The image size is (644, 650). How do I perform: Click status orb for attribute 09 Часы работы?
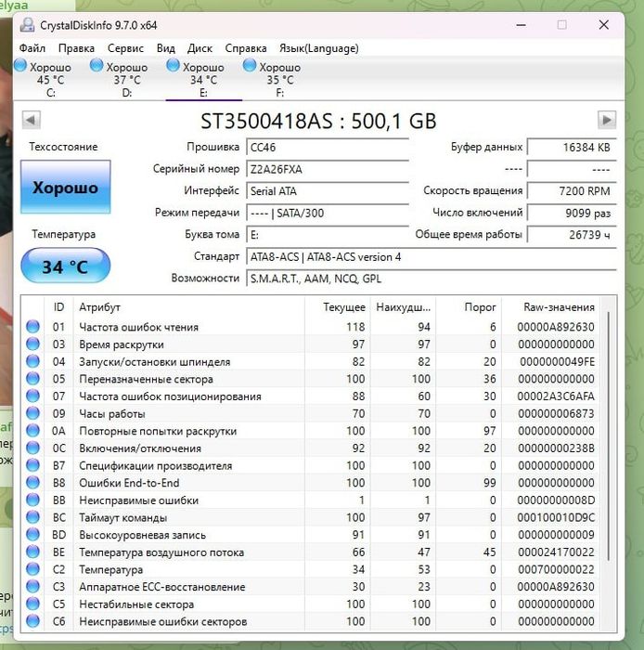click(x=32, y=413)
